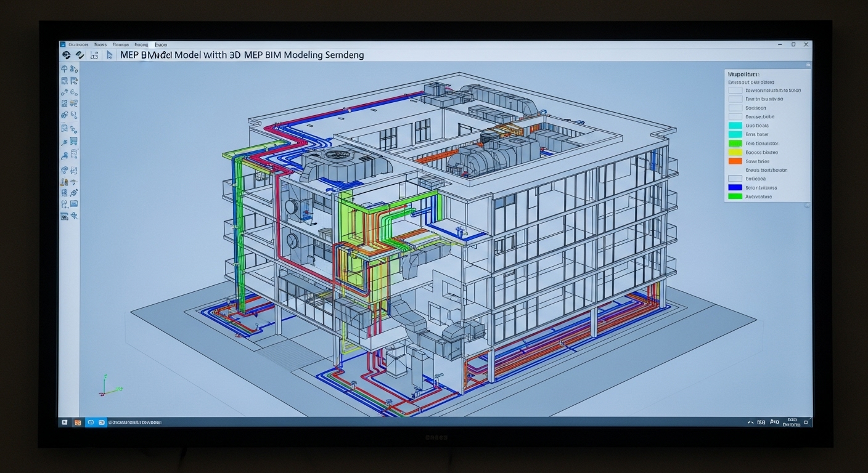The height and width of the screenshot is (473, 868).
Task: Expand the system tray hidden icons chevron
Action: coord(750,422)
